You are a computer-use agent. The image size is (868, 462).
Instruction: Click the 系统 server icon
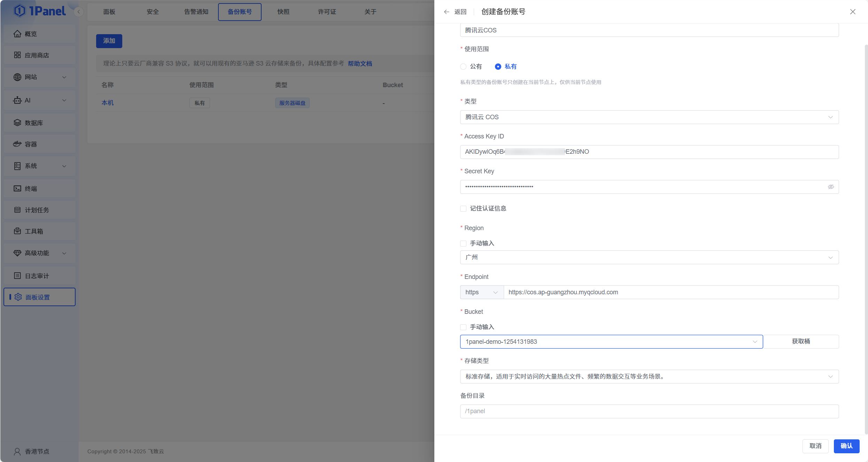(17, 166)
